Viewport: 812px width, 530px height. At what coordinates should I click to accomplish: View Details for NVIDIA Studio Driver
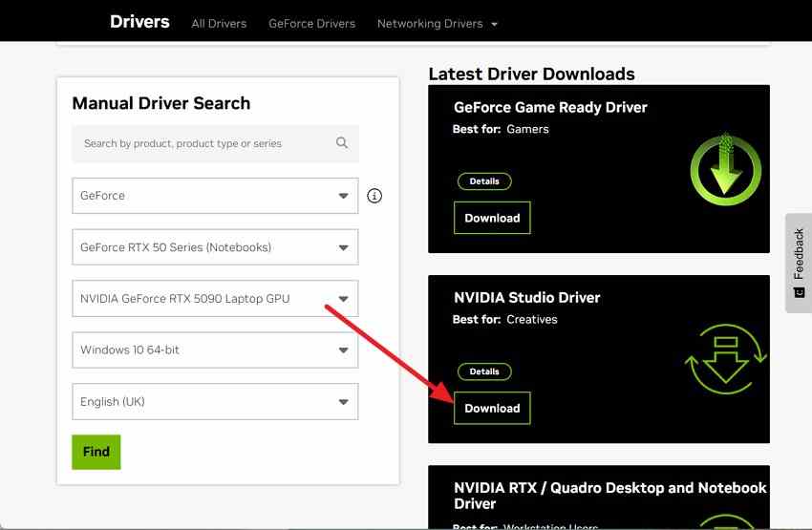click(x=484, y=371)
